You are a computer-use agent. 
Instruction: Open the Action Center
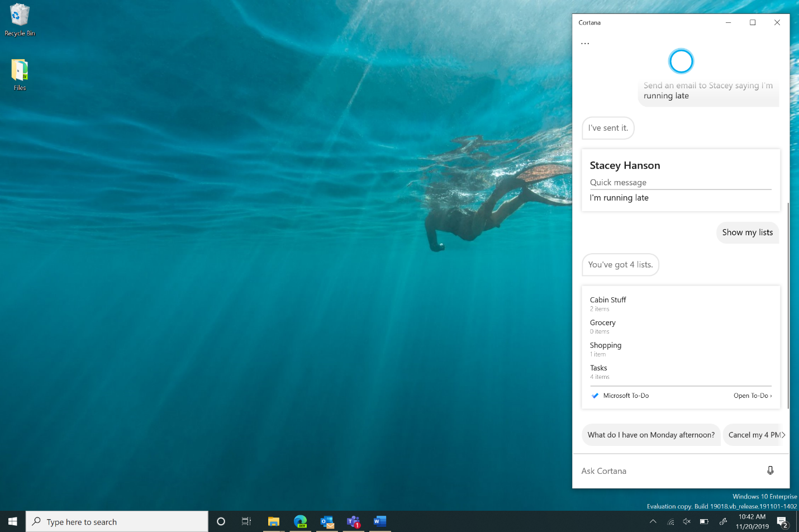(781, 521)
